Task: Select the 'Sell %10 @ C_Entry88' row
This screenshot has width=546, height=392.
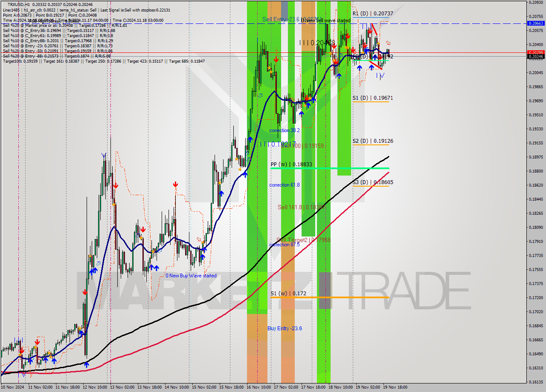Action: (x=58, y=40)
